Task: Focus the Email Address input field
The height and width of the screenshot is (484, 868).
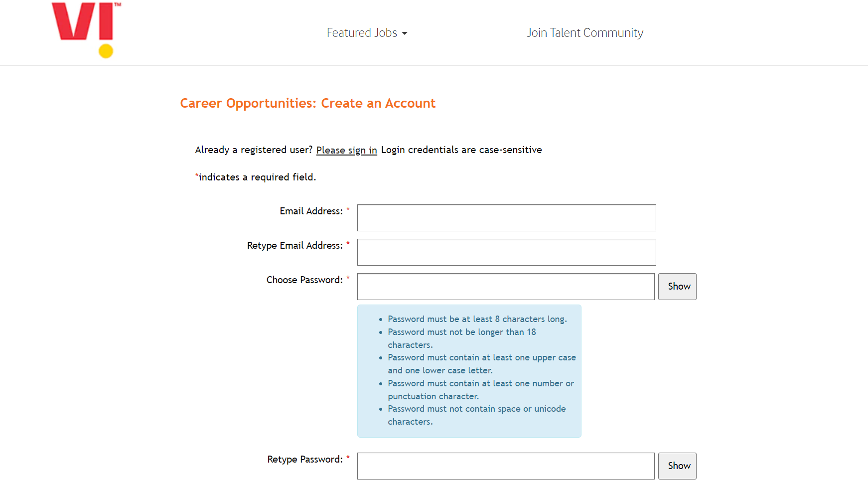Action: pyautogui.click(x=506, y=218)
